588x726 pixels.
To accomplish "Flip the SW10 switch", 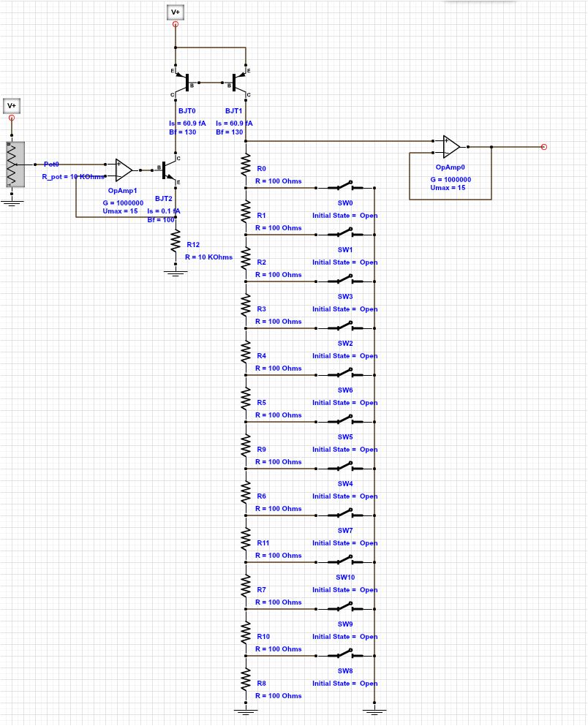I will 344,561.
